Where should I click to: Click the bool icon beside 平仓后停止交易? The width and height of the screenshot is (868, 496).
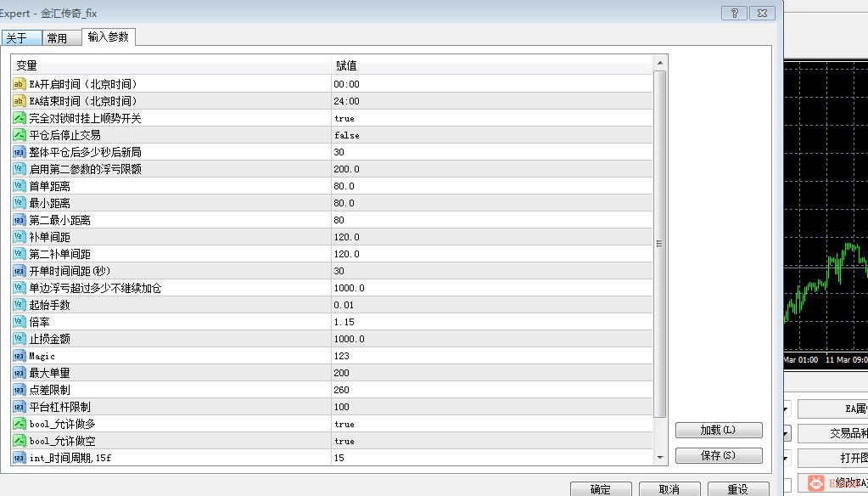(19, 135)
